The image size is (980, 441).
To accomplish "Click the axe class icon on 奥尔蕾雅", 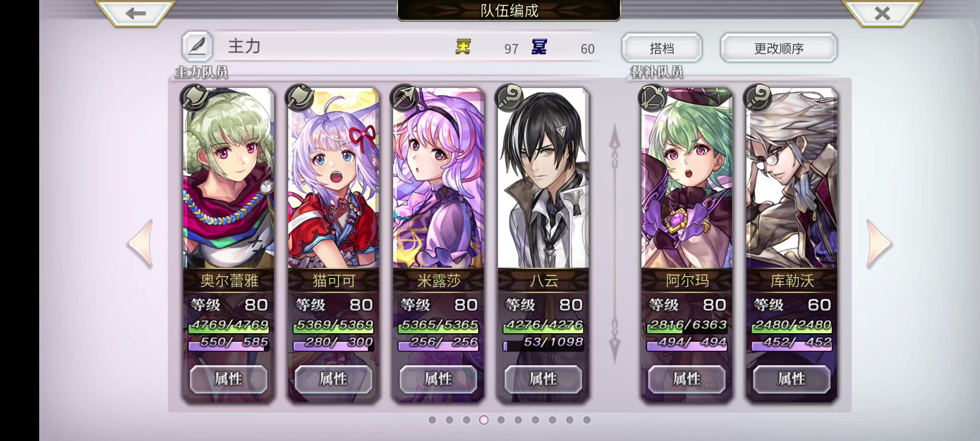I will (195, 98).
